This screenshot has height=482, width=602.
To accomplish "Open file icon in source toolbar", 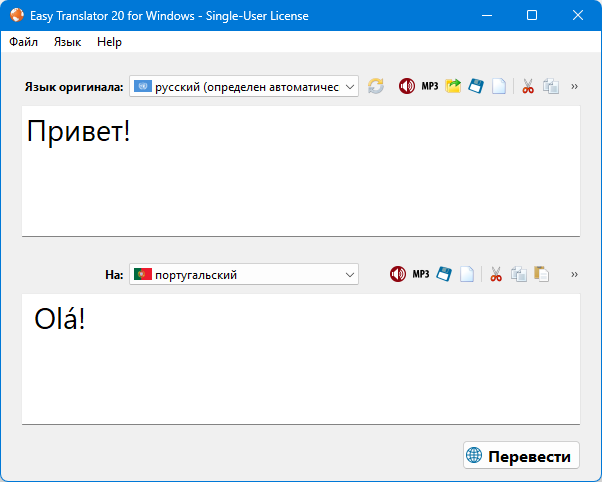I will point(453,86).
